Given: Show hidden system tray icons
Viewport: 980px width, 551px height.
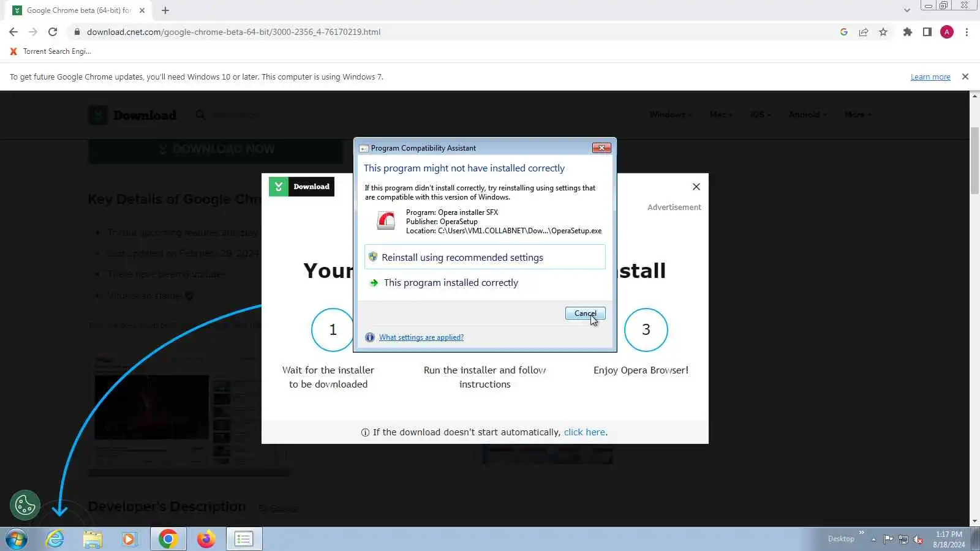Looking at the screenshot, I should tap(873, 539).
